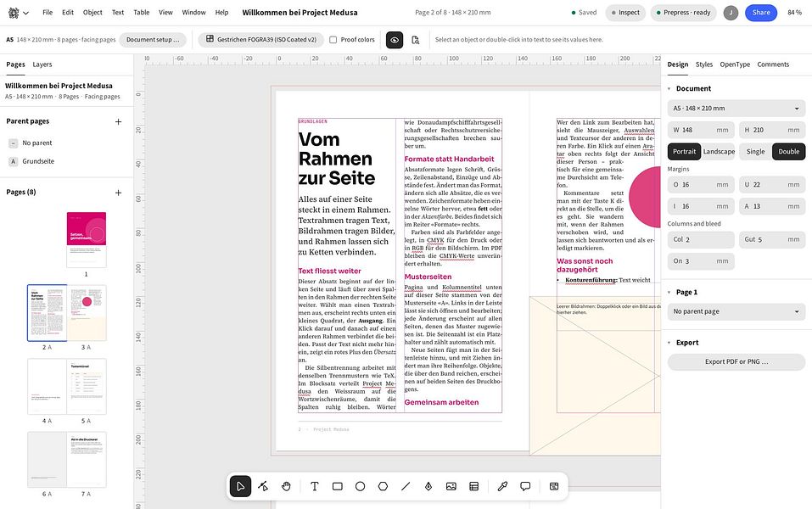This screenshot has width=812, height=509.
Task: Open the A5 page size dropdown
Action: click(x=736, y=109)
